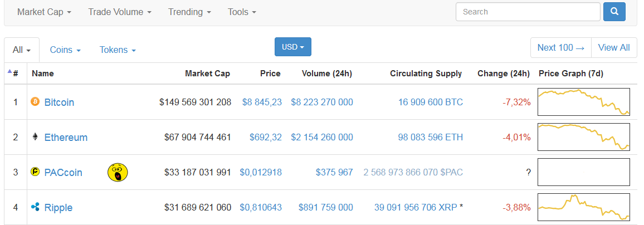Click Ethereum change -4,01%
644x225 pixels.
tap(516, 137)
